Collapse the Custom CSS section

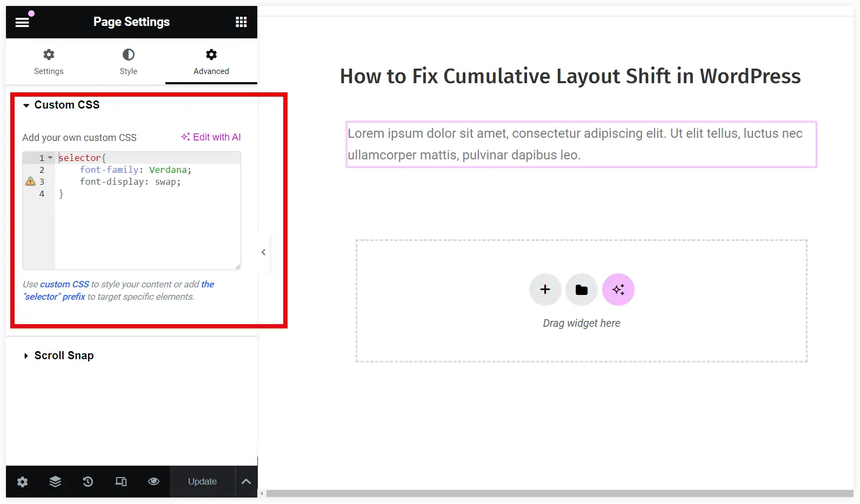[61, 105]
